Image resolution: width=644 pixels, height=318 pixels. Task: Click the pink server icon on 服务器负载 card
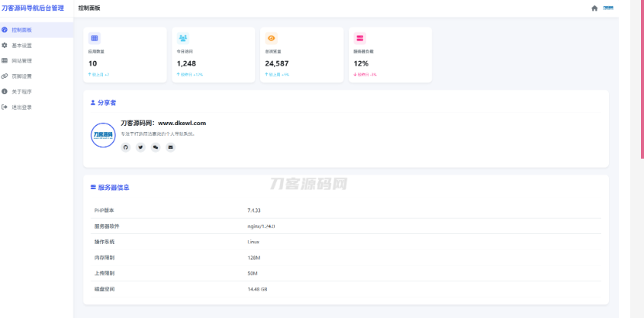click(x=360, y=37)
